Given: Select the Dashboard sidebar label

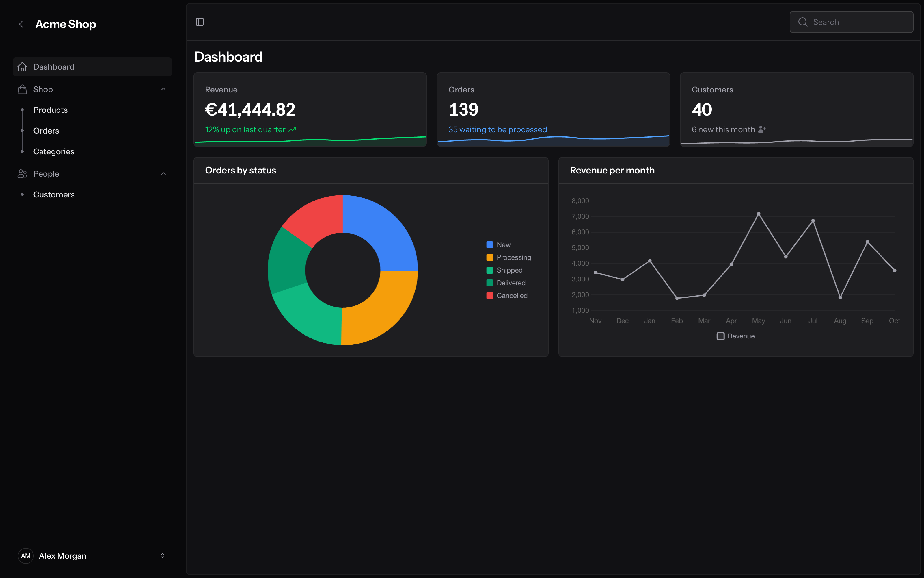Looking at the screenshot, I should point(54,67).
